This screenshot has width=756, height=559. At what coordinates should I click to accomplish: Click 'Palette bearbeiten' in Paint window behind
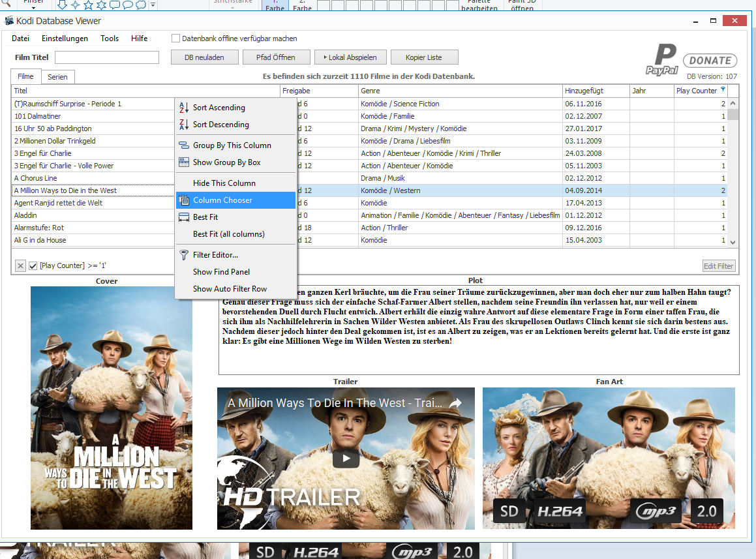[x=479, y=5]
